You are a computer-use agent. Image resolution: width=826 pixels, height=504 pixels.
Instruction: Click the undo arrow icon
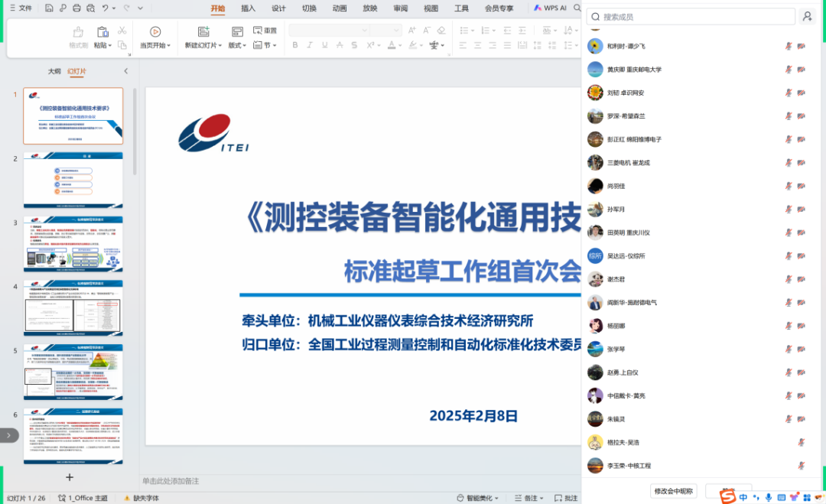point(106,8)
